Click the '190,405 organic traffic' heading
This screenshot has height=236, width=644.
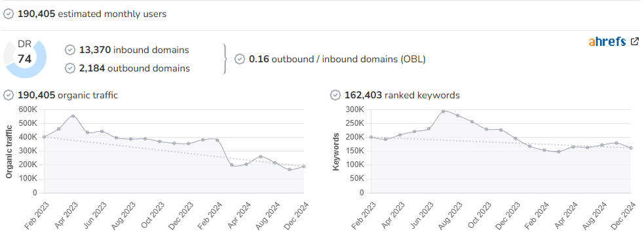67,96
